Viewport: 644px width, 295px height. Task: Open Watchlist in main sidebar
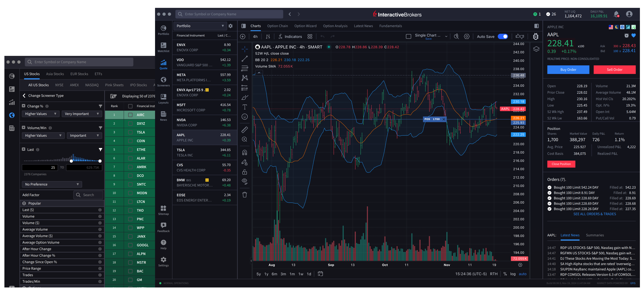(x=164, y=47)
